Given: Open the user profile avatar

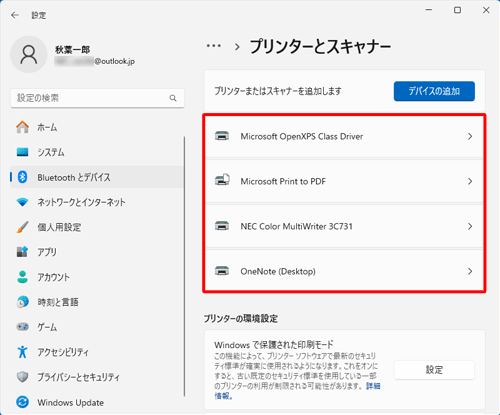Looking at the screenshot, I should (x=29, y=55).
